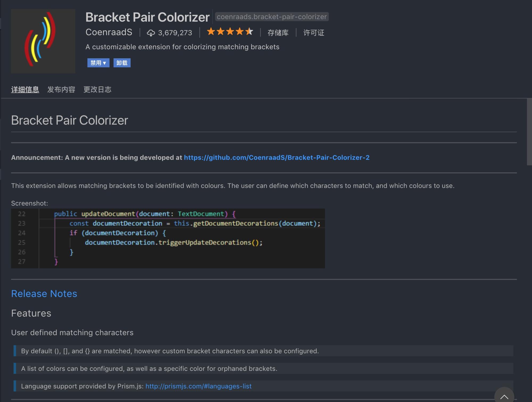The width and height of the screenshot is (532, 402).
Task: Click the 'Announcement: A new version' text
Action: [97, 158]
